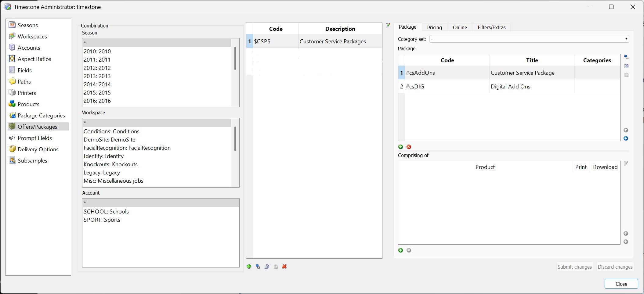Click copy icon in offers list bottom toolbar
The image size is (644, 294).
coord(267,267)
